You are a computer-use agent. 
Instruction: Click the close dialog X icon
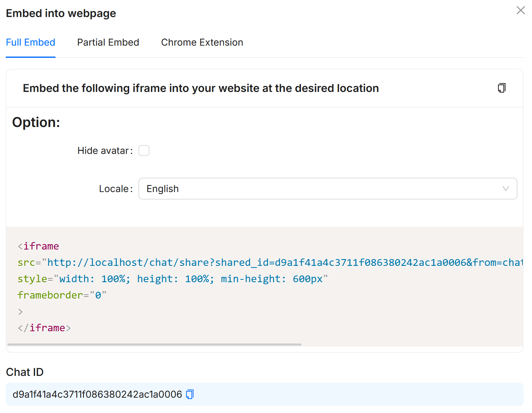click(x=520, y=11)
